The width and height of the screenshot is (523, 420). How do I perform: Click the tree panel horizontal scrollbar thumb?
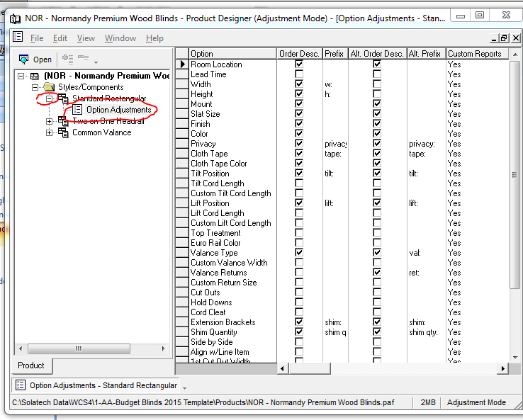pyautogui.click(x=79, y=348)
